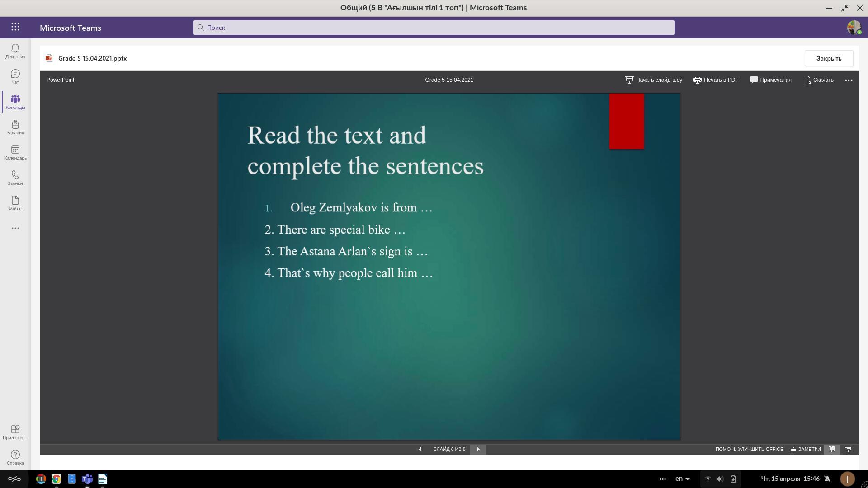Switch to reading view icon

pyautogui.click(x=831, y=449)
